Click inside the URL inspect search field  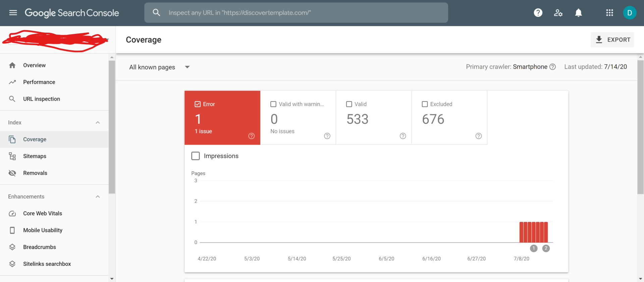tap(296, 13)
